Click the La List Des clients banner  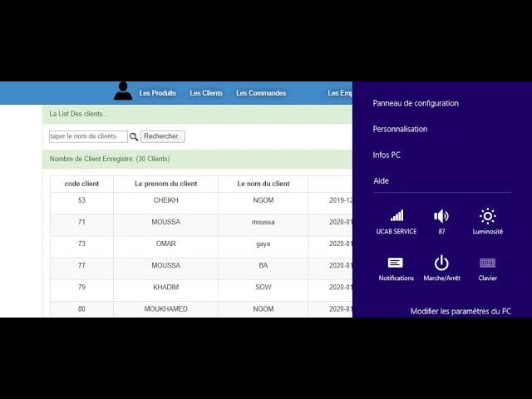[198, 114]
